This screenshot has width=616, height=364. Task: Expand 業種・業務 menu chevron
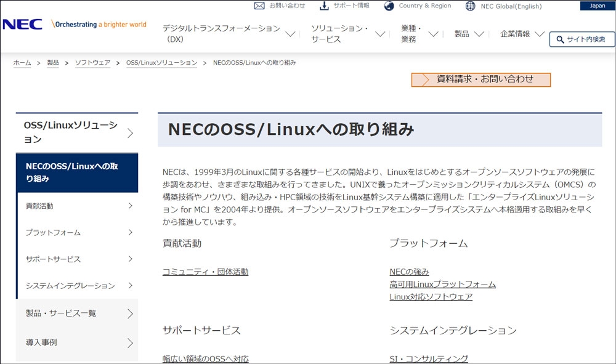click(x=433, y=34)
